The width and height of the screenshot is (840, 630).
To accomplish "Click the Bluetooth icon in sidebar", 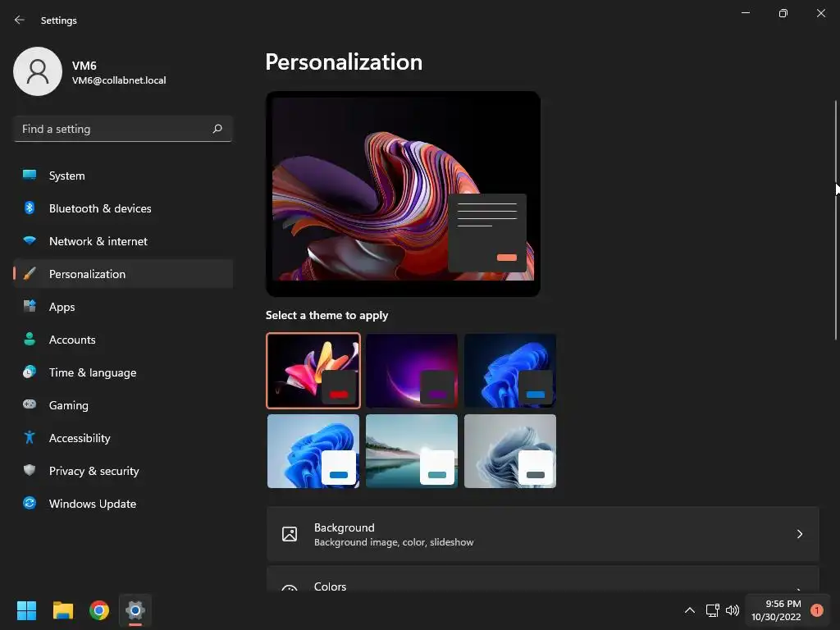I will coord(30,208).
